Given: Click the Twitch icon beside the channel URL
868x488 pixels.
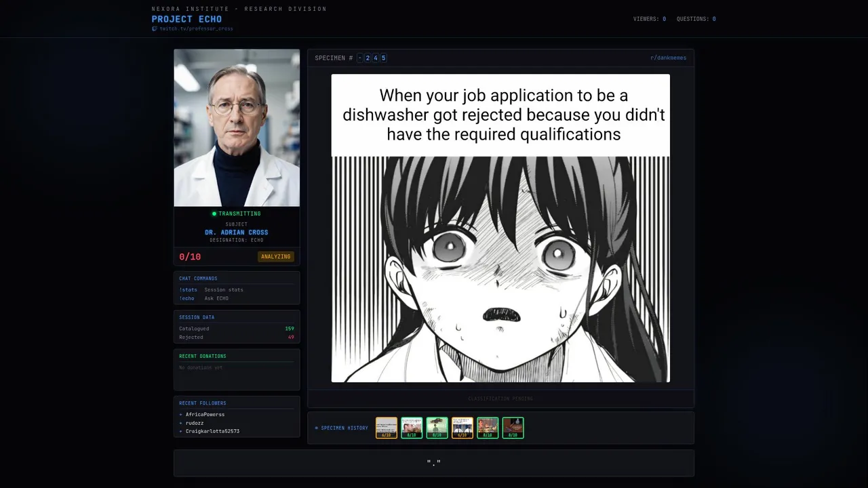Looking at the screenshot, I should pos(154,29).
